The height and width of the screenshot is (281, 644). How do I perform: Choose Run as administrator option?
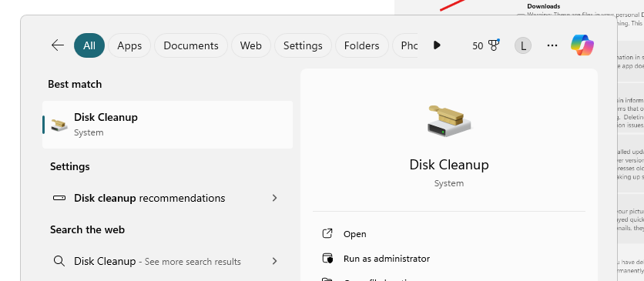click(387, 259)
